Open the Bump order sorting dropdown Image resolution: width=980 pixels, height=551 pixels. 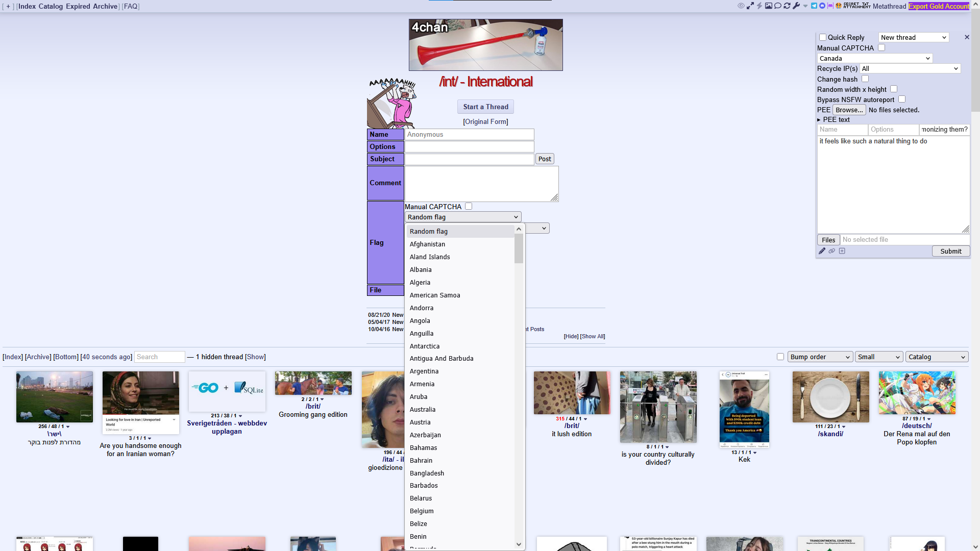tap(820, 357)
